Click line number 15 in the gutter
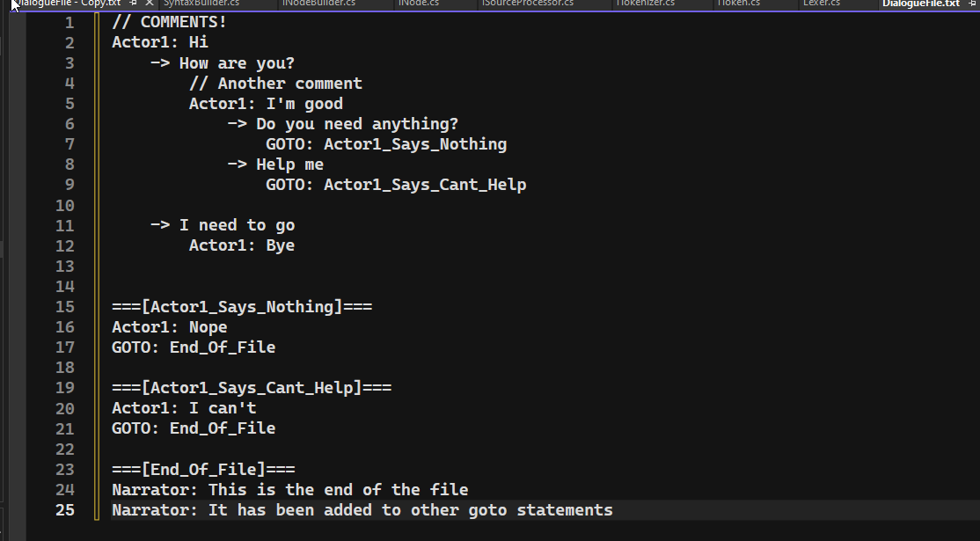The width and height of the screenshot is (980, 541). coord(64,306)
